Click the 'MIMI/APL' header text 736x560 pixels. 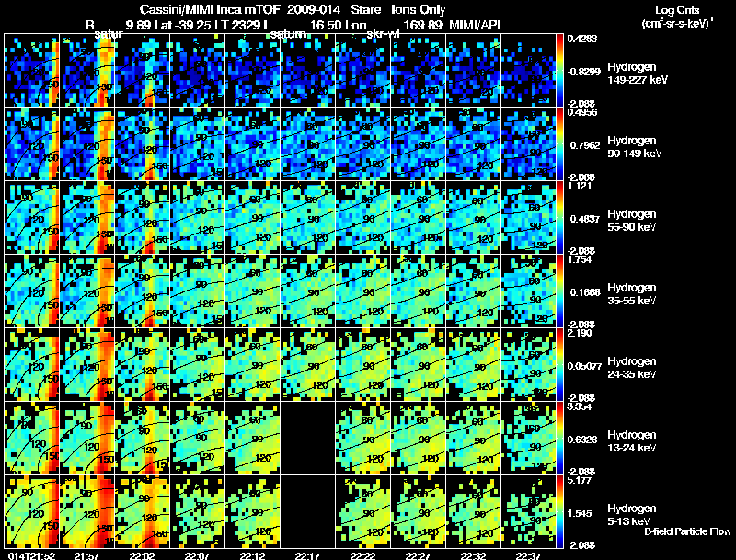coord(477,25)
